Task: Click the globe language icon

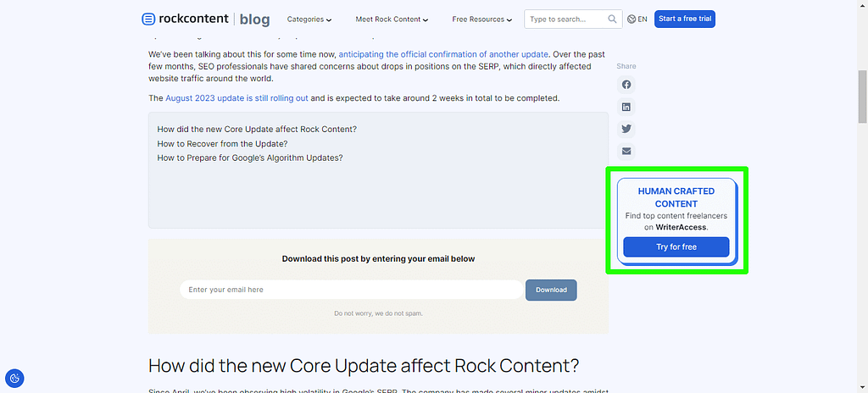Action: click(632, 19)
